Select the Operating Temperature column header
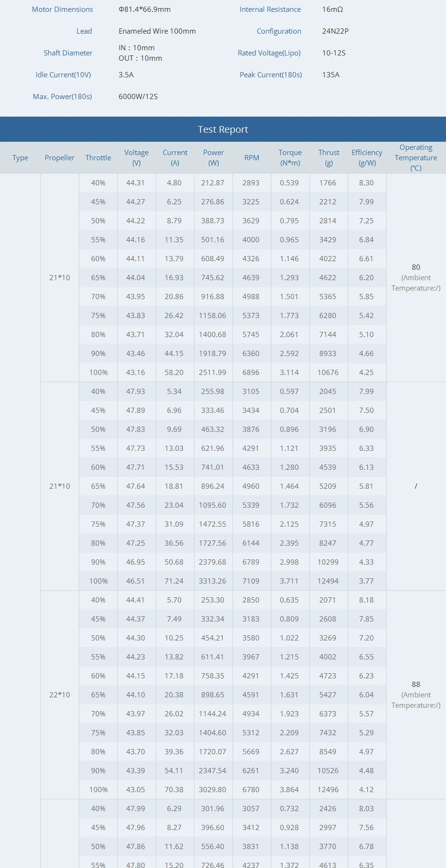 coord(416,158)
